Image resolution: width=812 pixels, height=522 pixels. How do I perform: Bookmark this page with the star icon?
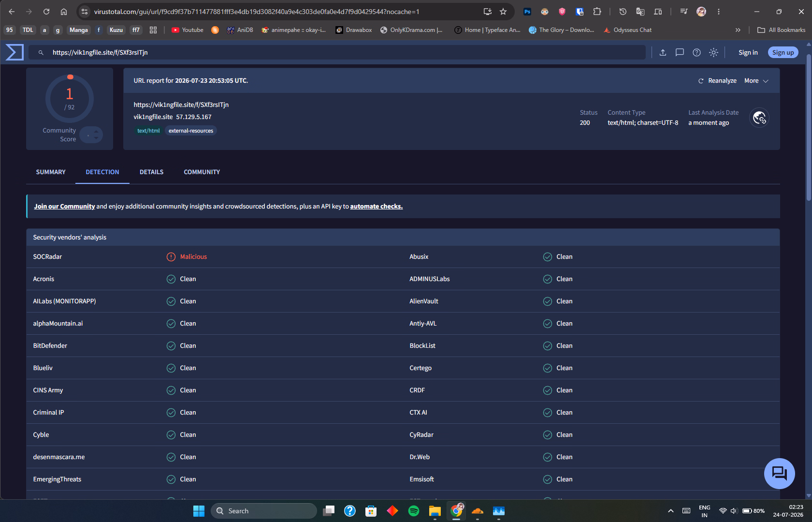tap(503, 12)
